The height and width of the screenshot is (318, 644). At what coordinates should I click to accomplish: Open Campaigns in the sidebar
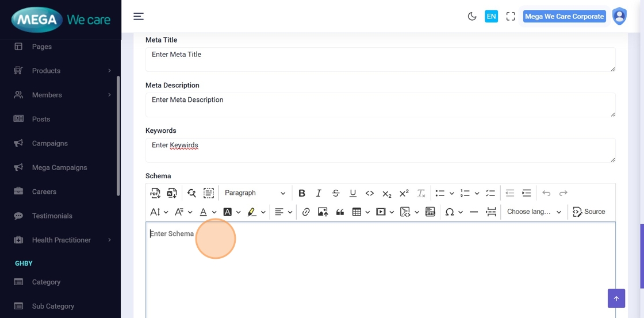point(50,143)
